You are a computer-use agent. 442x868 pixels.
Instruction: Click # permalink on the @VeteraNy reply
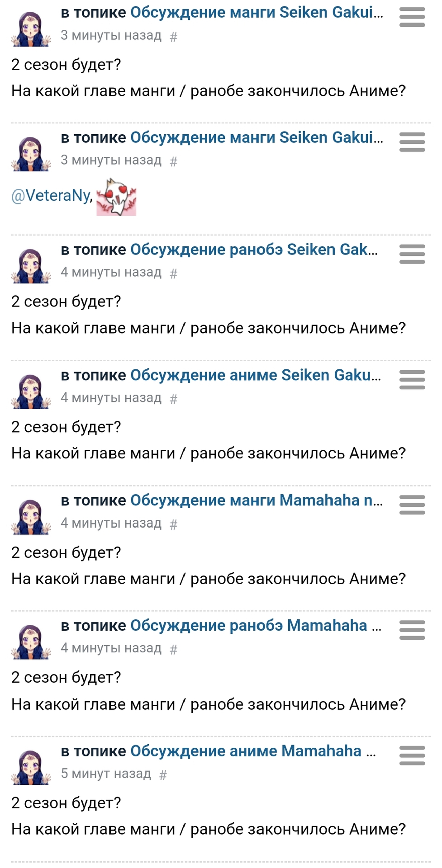[173, 161]
